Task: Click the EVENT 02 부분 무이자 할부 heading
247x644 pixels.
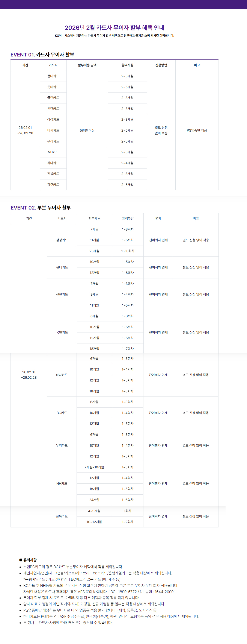Action: click(41, 208)
